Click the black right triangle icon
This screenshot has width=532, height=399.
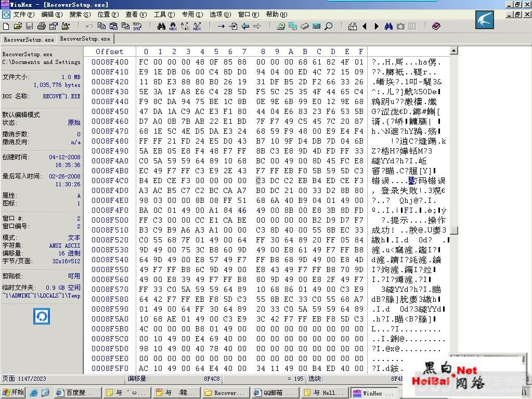tap(377, 26)
